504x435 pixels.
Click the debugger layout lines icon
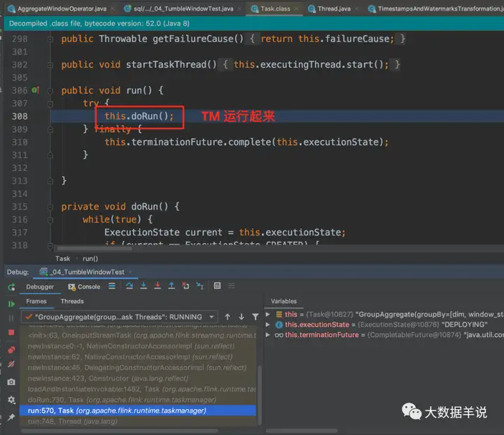point(112,286)
